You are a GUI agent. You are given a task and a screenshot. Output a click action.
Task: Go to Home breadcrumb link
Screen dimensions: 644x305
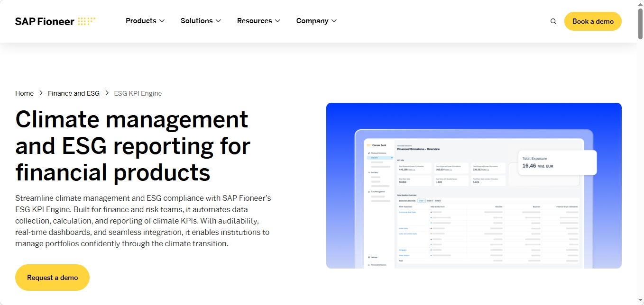(x=24, y=93)
